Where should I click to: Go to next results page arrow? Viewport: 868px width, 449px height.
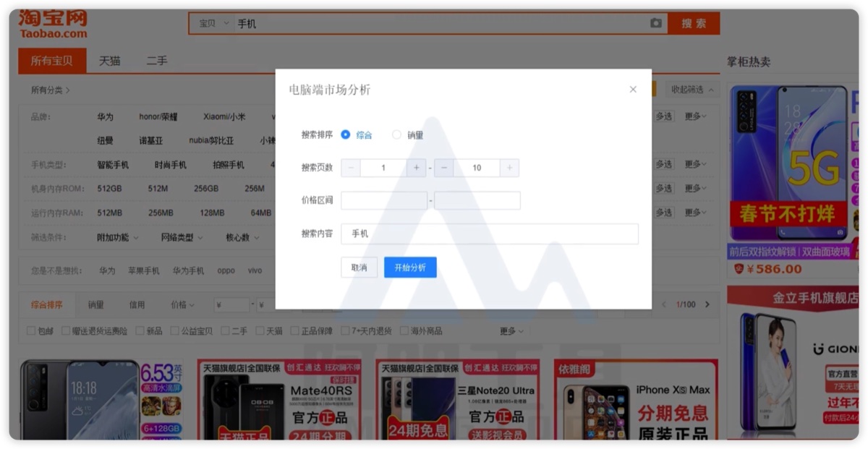[x=707, y=304]
